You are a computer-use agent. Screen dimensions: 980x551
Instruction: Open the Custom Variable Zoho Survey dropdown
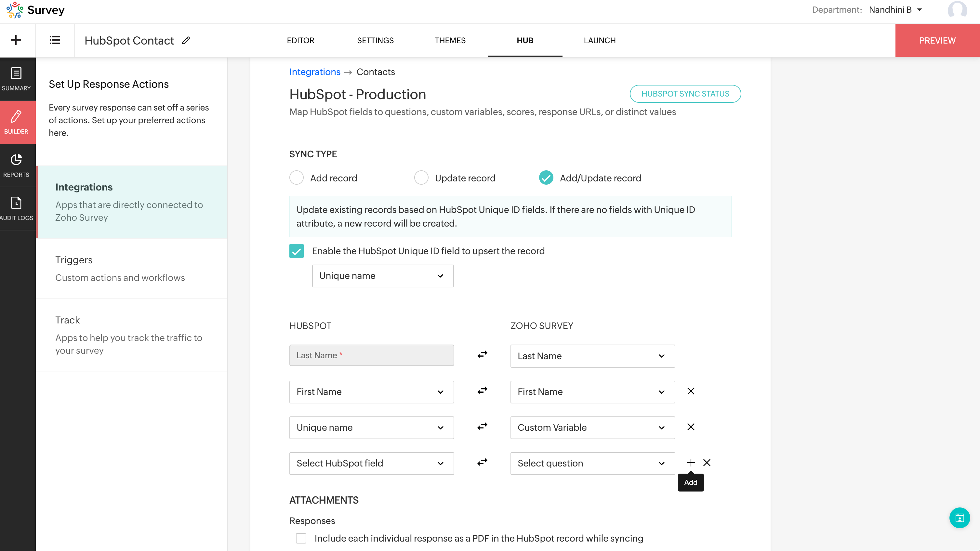click(592, 427)
